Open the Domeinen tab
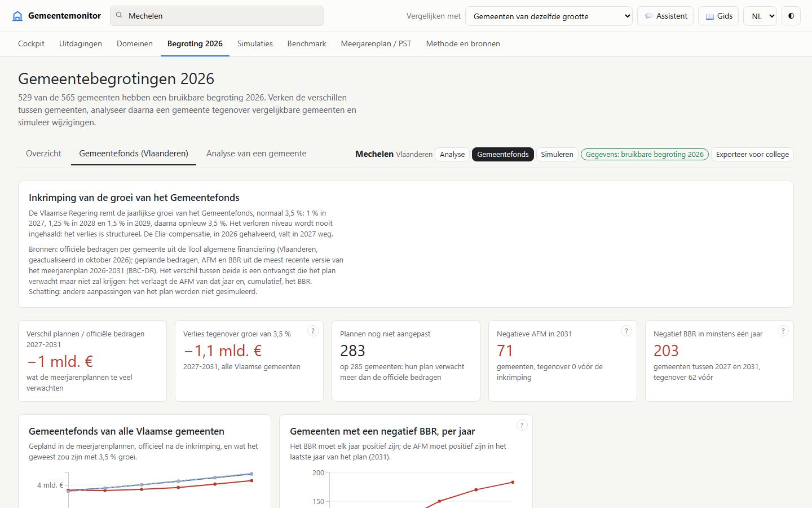 135,43
